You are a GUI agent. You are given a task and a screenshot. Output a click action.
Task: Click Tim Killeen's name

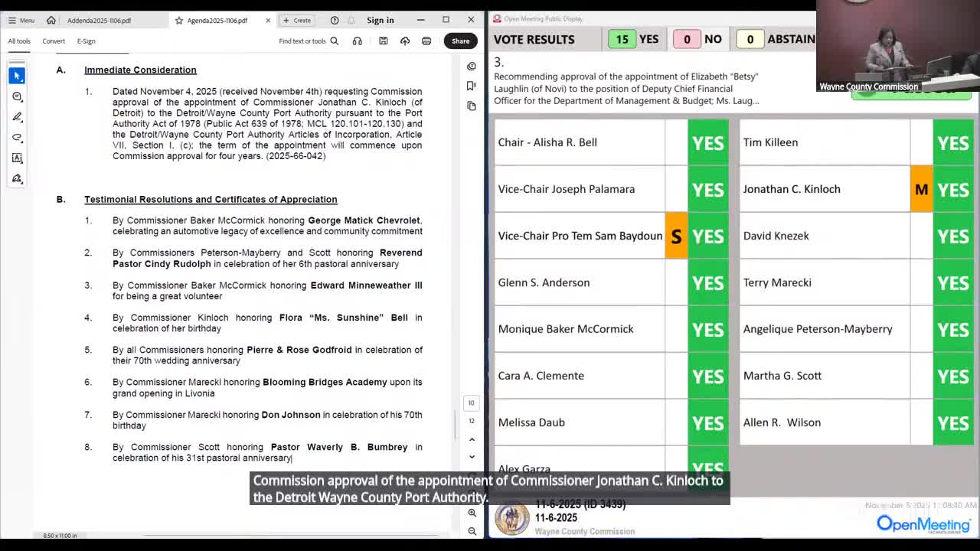pos(770,142)
